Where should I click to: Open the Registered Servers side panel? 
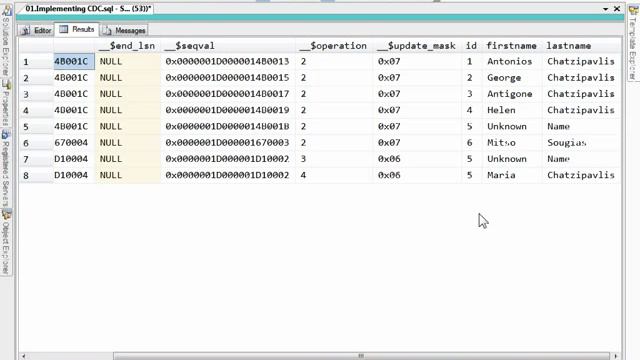(x=6, y=169)
